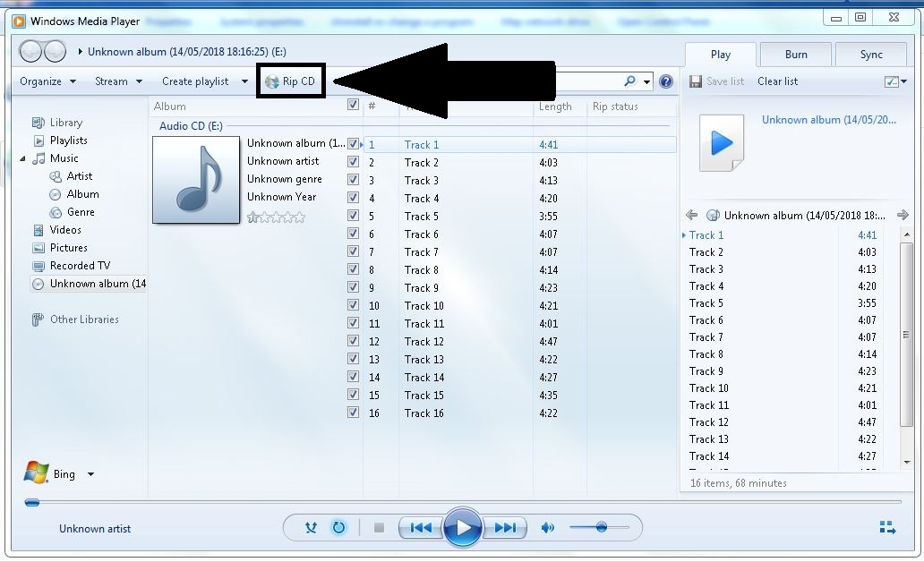Uncheck the Track 16 checkbox
Image resolution: width=924 pixels, height=562 pixels.
pos(353,413)
